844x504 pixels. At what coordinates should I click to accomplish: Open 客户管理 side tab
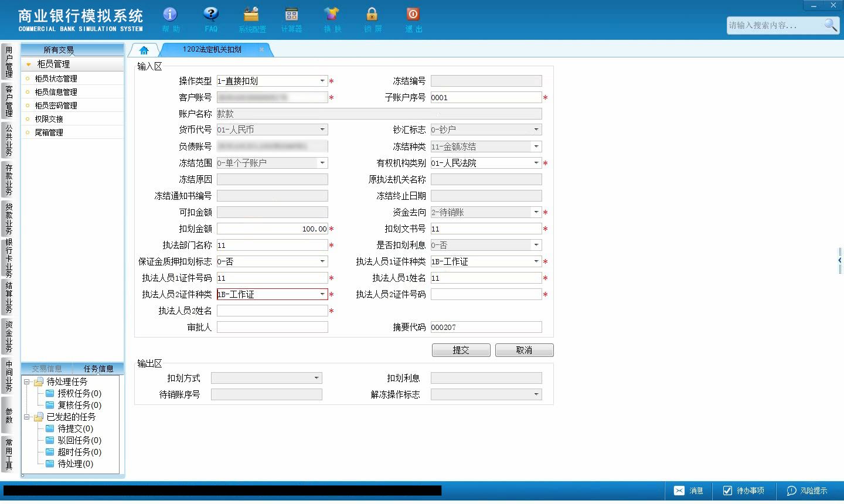[9, 101]
